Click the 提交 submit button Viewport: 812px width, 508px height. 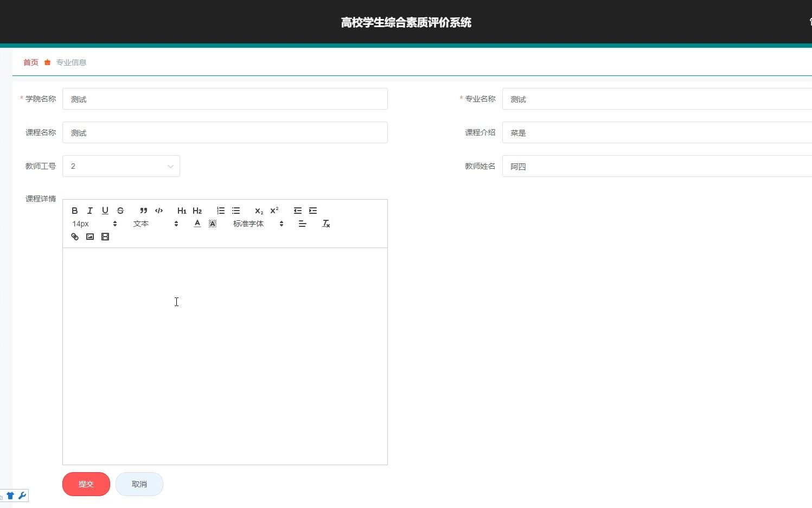pos(86,484)
